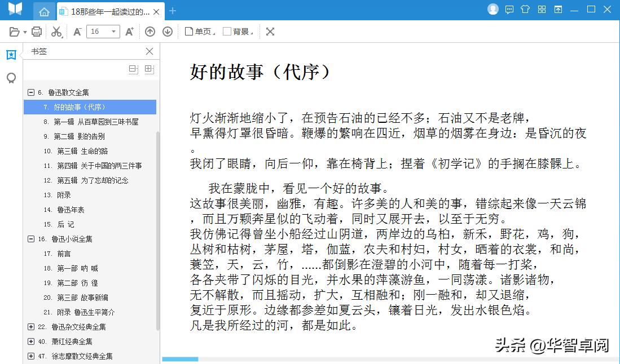Collapse the 鲁迅散文全集 tree node
620x364 pixels.
tap(32, 92)
